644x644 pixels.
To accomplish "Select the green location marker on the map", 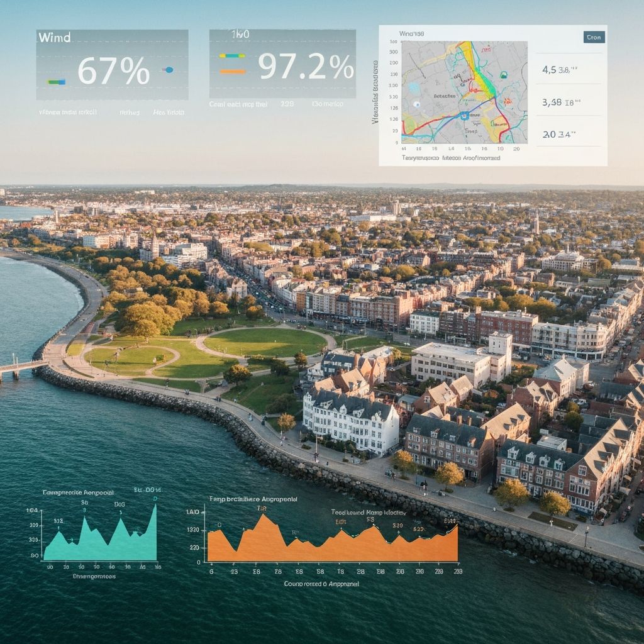I will click(x=504, y=74).
